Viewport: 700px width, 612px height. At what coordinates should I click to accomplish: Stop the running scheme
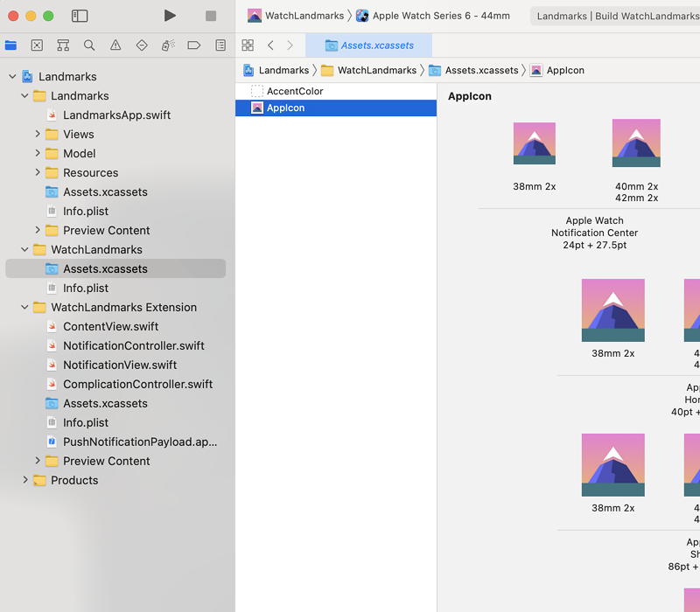(x=211, y=16)
